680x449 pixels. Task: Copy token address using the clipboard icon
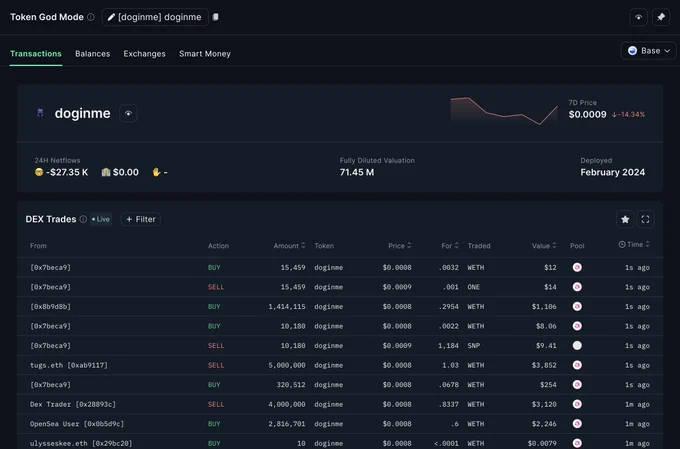click(216, 17)
